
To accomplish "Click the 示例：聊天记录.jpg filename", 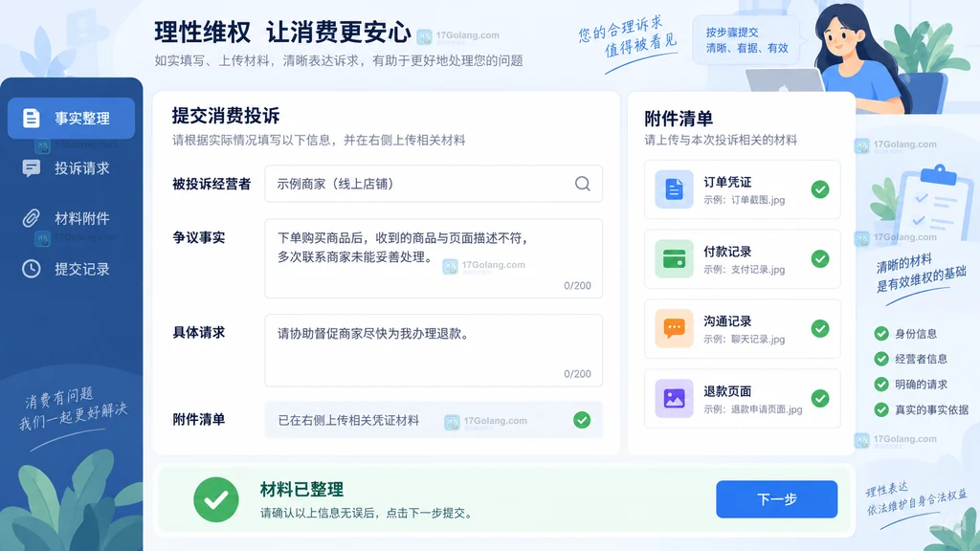I will 745,340.
